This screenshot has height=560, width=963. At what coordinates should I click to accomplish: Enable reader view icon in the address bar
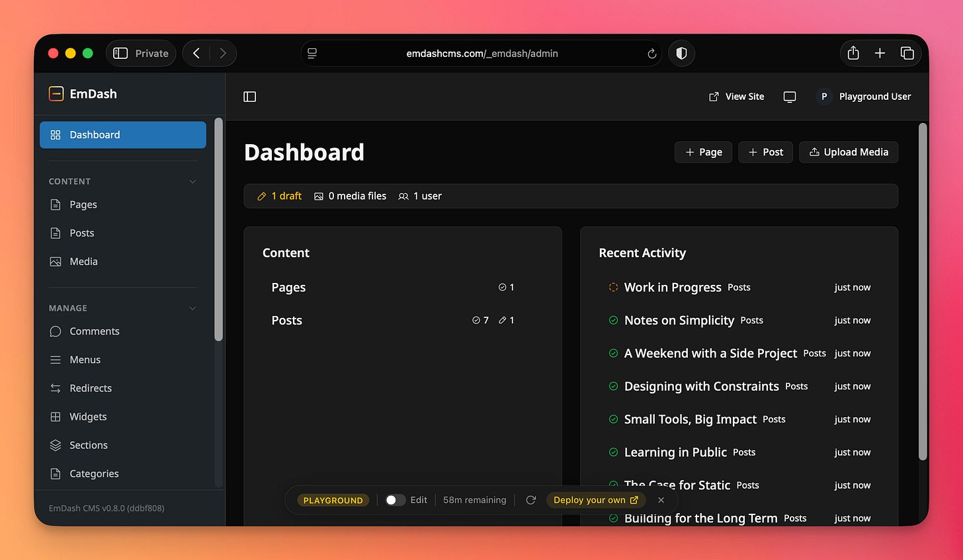pyautogui.click(x=312, y=54)
